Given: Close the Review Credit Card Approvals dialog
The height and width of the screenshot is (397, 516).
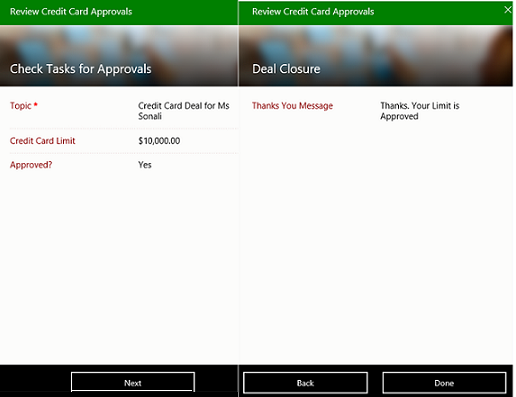Looking at the screenshot, I should pos(507,10).
